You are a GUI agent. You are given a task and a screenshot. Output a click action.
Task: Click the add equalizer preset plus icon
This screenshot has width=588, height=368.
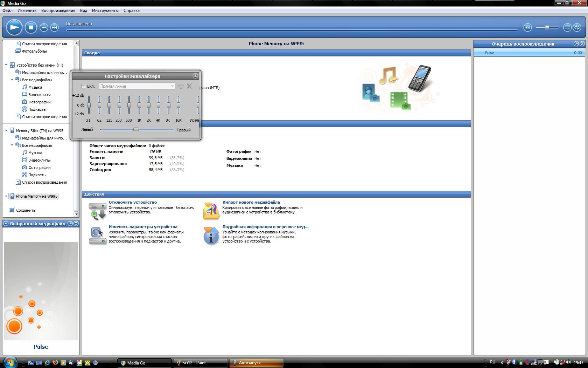coord(181,86)
